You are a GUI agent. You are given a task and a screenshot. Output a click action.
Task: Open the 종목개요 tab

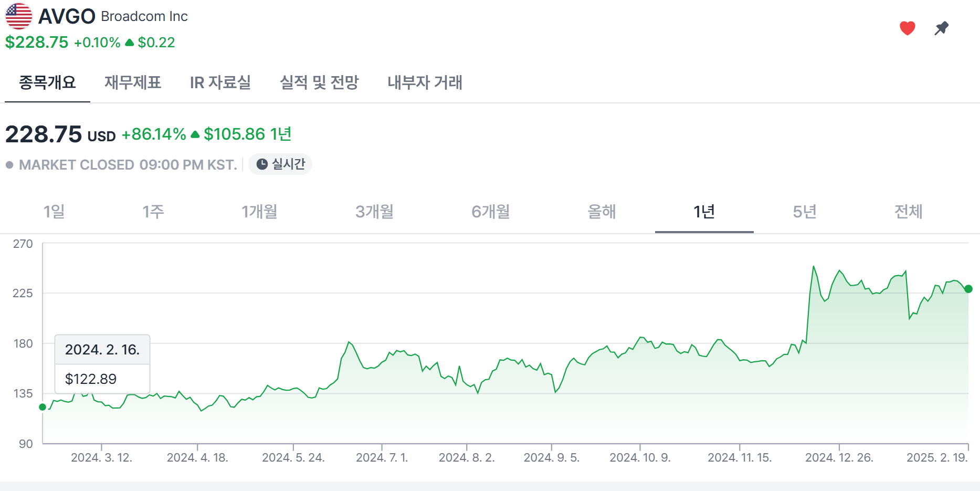(47, 82)
